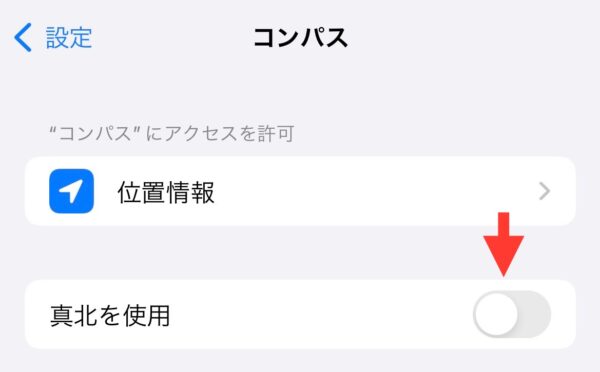Screen dimensions: 600x372
Task: Click the left-pointing arrow beside 設定
Action: pyautogui.click(x=23, y=37)
